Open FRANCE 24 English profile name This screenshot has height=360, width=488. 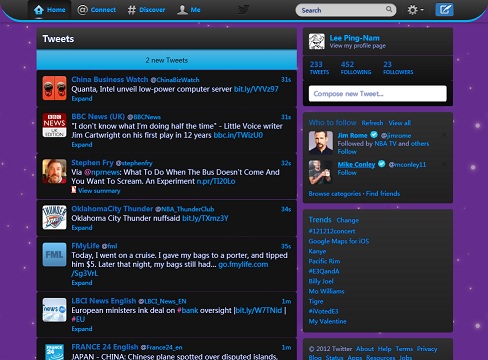(105, 347)
